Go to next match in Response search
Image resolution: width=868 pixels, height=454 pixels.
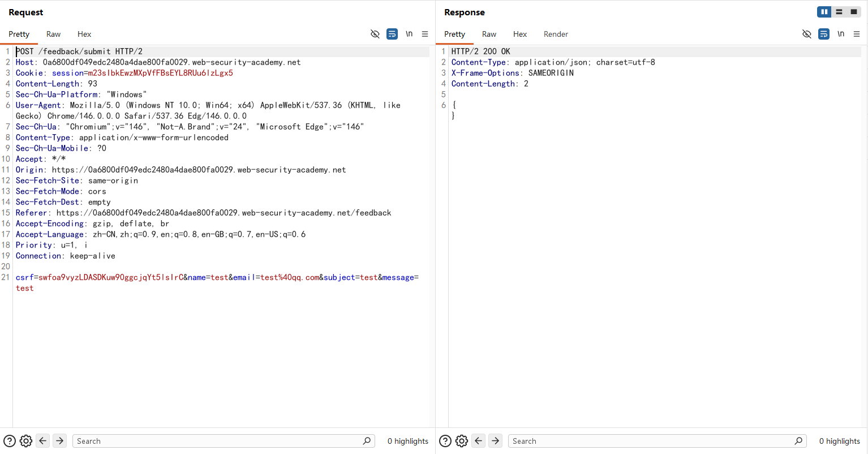[x=495, y=441]
